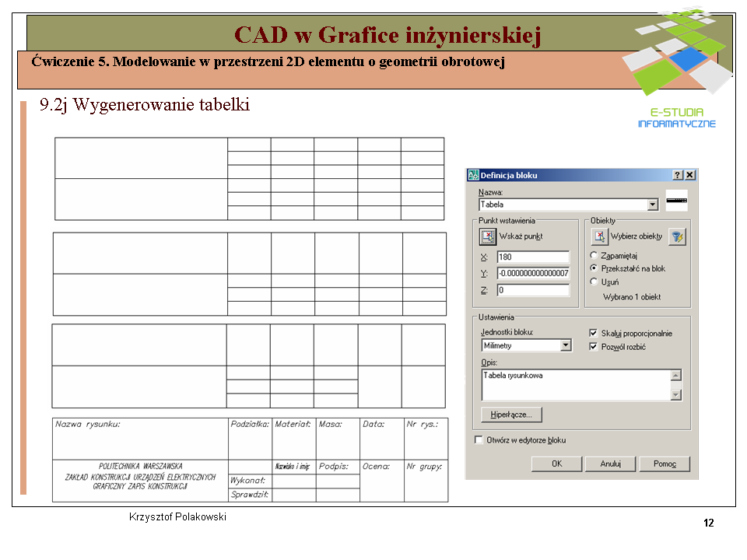Viewport: 747px width, 560px height.
Task: Toggle Skaluj proporcjonalnie checkbox
Action: pyautogui.click(x=593, y=333)
